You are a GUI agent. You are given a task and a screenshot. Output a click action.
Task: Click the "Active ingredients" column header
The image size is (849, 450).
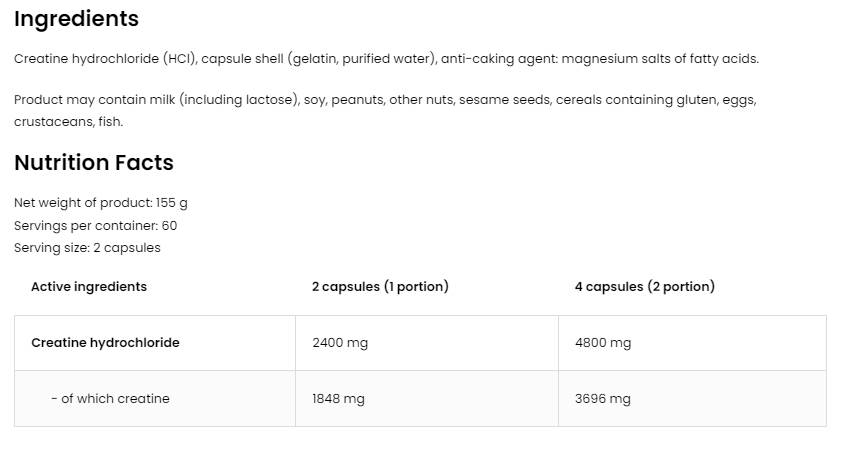point(89,287)
